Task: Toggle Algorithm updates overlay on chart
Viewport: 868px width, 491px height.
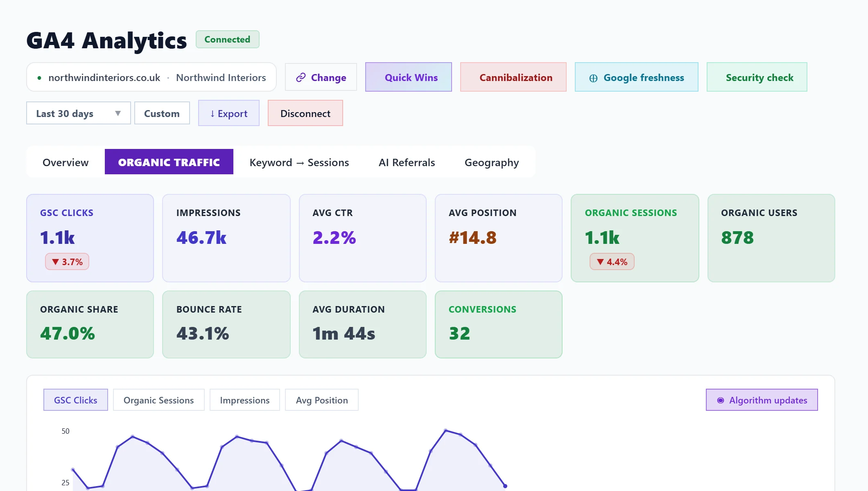Action: click(762, 400)
